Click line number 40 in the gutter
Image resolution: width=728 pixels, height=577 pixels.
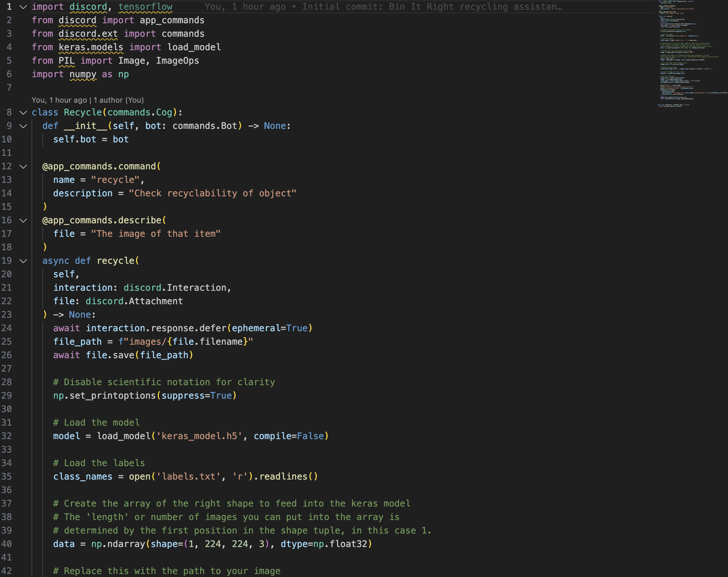7,544
